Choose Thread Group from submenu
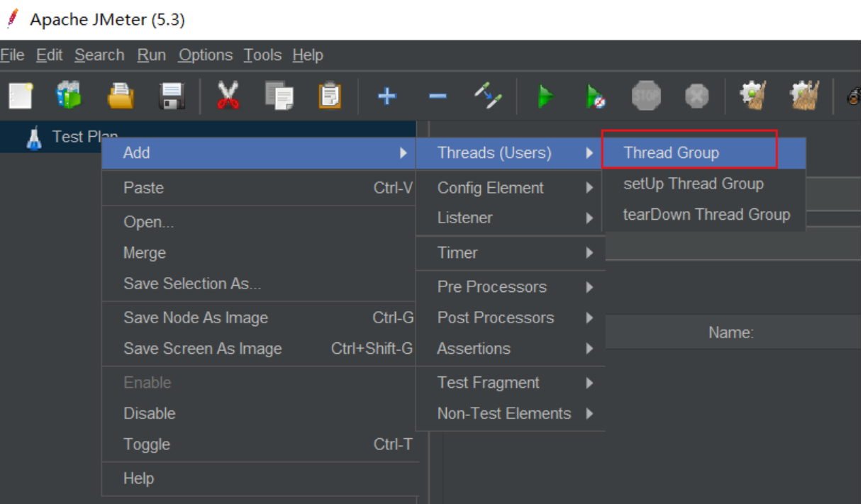 (704, 152)
